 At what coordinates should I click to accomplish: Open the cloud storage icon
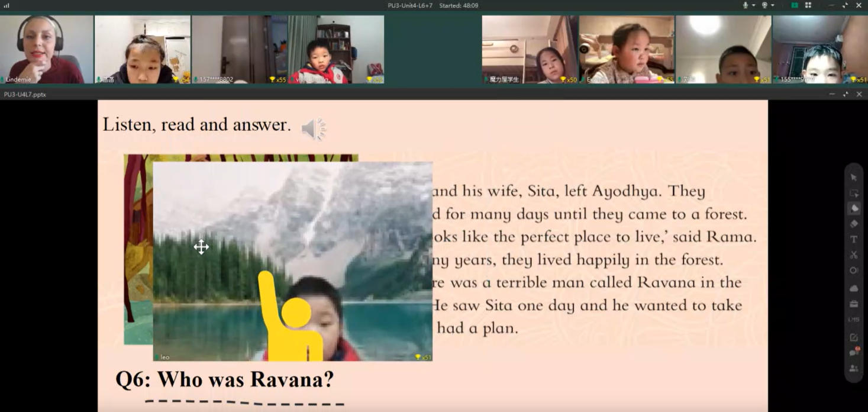coord(853,288)
